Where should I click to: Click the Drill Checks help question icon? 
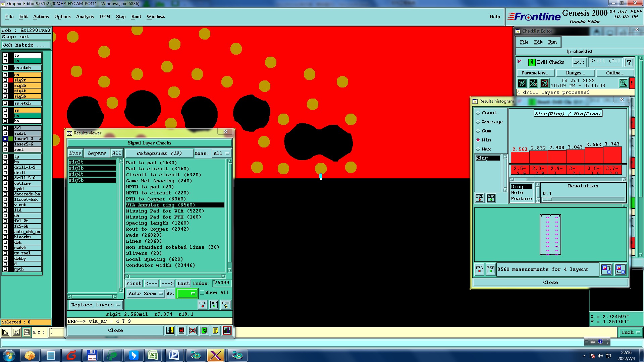click(629, 62)
